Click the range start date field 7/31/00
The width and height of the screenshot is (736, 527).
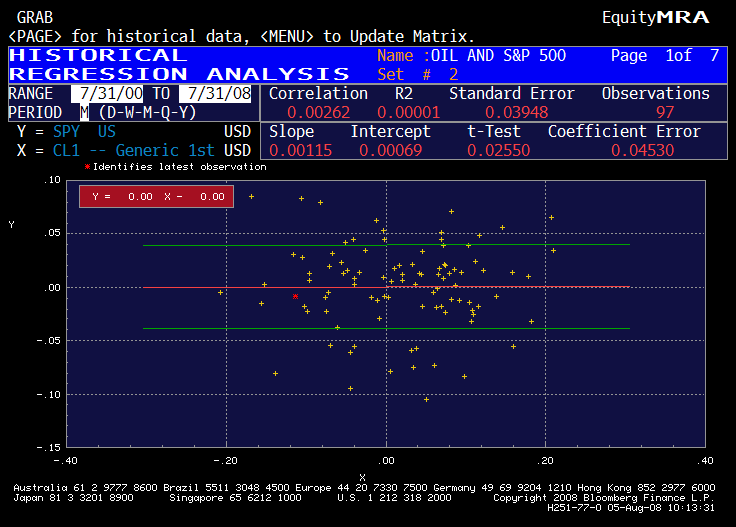[x=107, y=93]
